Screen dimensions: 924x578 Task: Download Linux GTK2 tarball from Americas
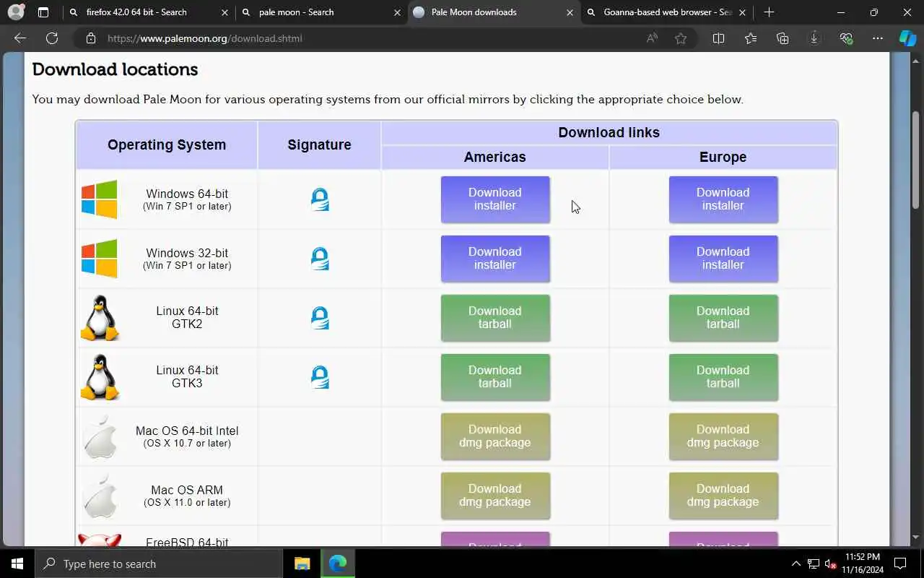(495, 318)
